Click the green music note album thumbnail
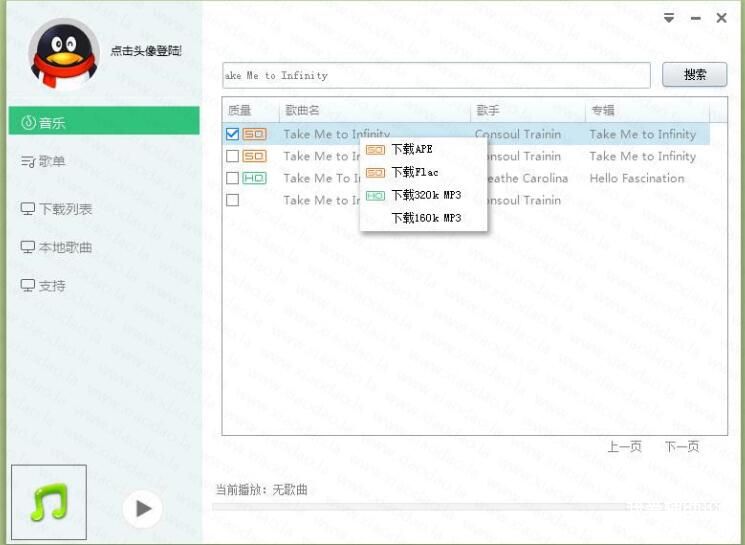 (x=49, y=502)
